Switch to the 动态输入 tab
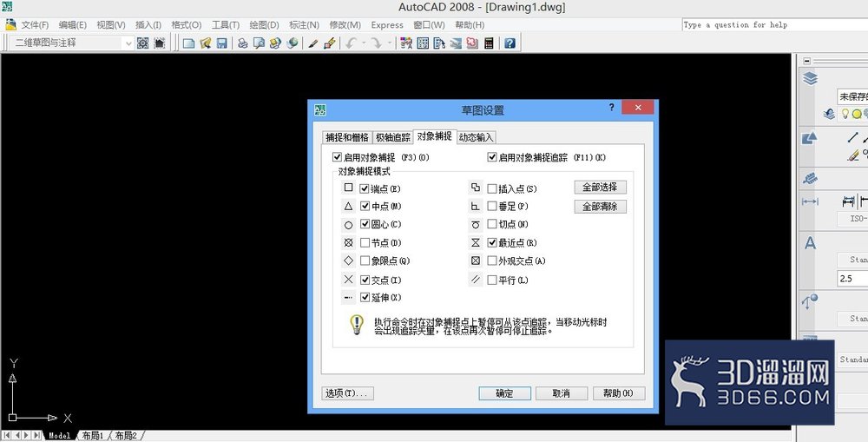Viewport: 868px width, 442px height. tap(476, 137)
